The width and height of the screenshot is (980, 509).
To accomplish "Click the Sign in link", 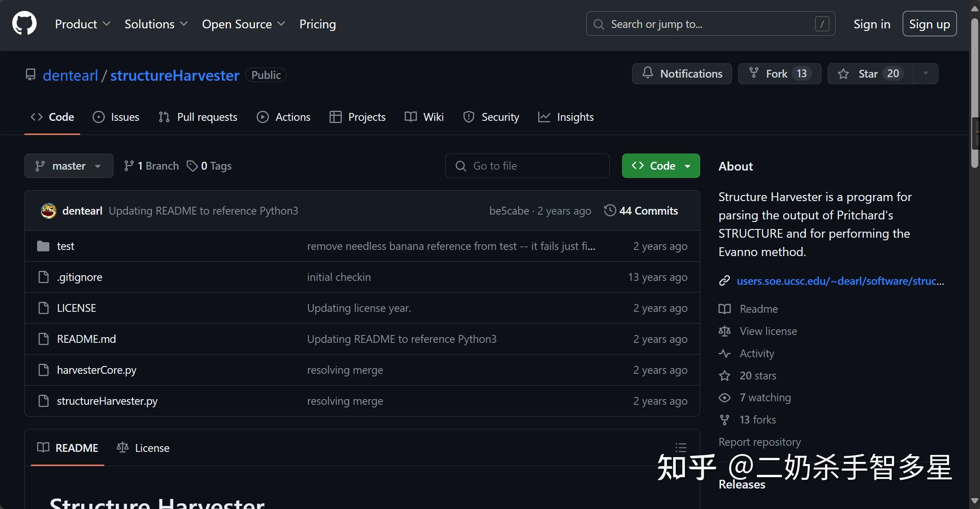I will [x=872, y=24].
